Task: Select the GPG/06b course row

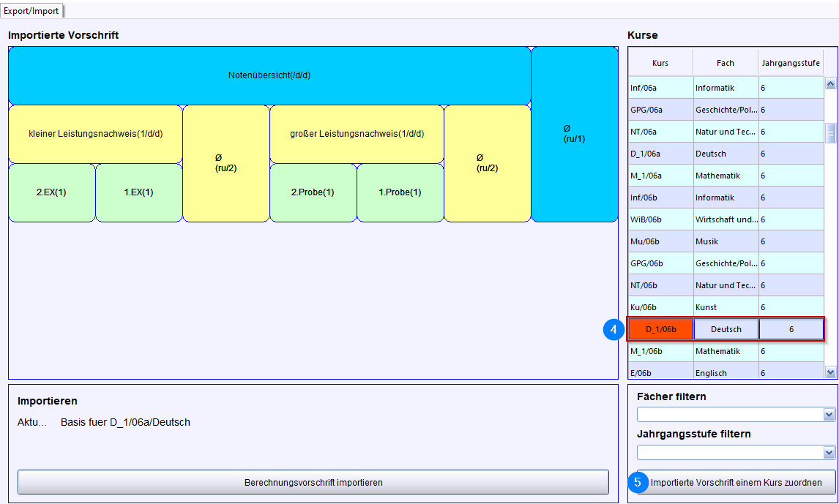Action: tap(726, 263)
